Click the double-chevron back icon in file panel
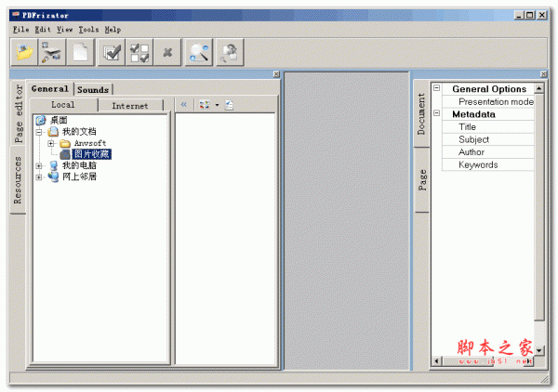 [x=183, y=104]
